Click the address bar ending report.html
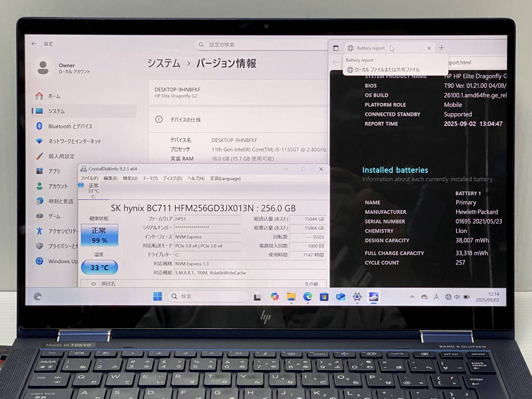This screenshot has width=532, height=399. [477, 62]
